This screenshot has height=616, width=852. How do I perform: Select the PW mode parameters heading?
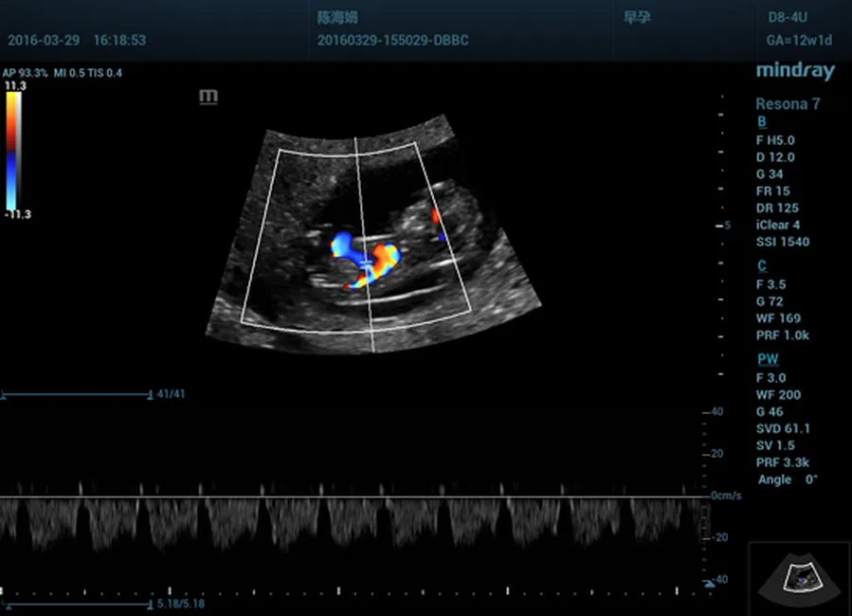click(x=767, y=359)
